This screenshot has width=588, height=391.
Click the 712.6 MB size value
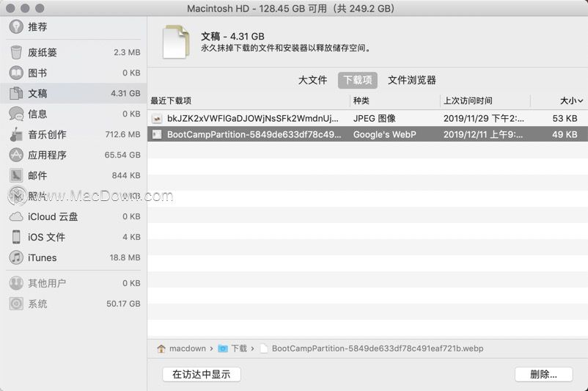[x=123, y=134]
